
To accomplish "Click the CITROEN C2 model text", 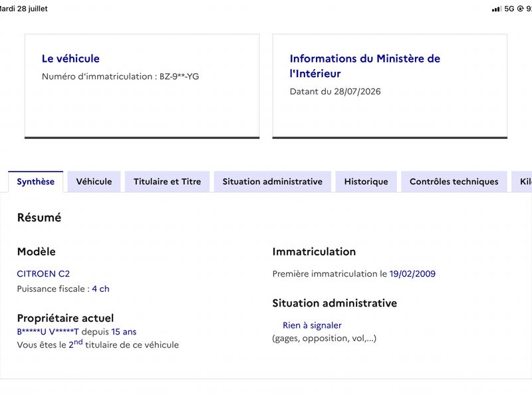I will (x=43, y=274).
